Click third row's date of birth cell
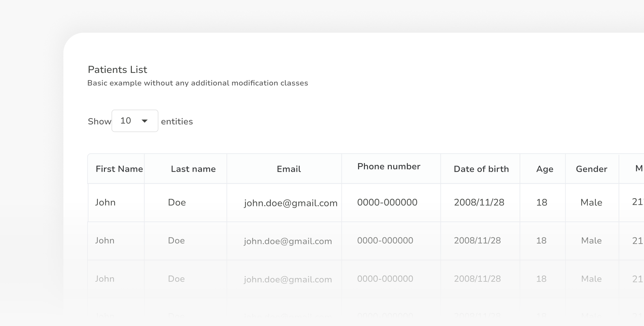The width and height of the screenshot is (644, 326). (x=477, y=279)
